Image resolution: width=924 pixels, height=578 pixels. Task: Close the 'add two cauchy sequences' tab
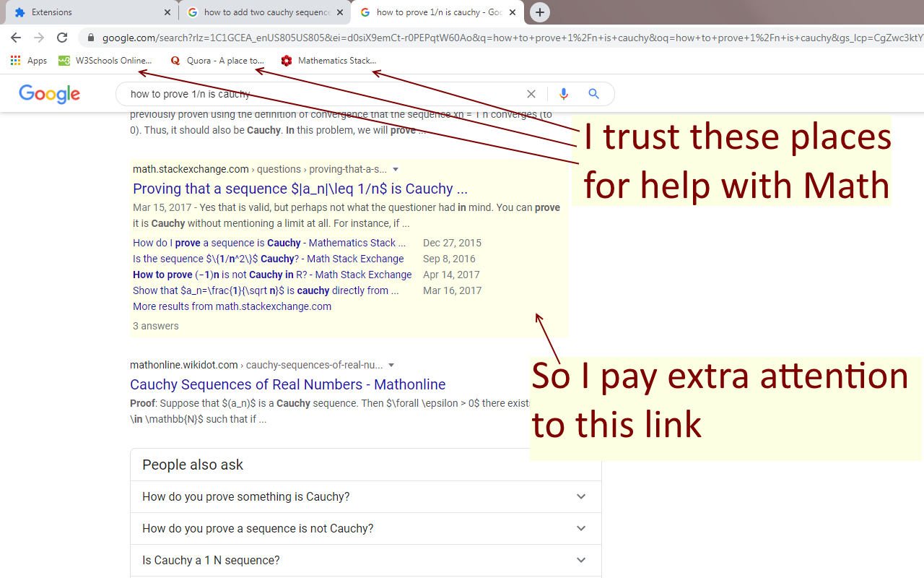pyautogui.click(x=339, y=12)
